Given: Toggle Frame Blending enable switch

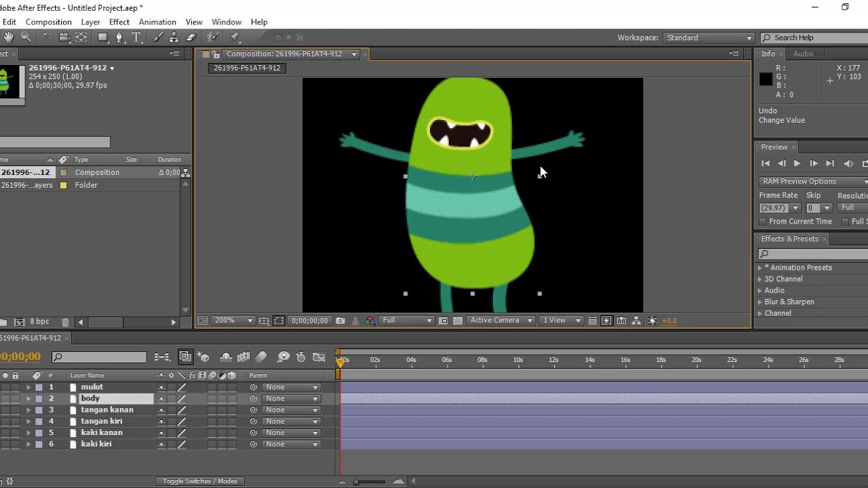Looking at the screenshot, I should [243, 357].
